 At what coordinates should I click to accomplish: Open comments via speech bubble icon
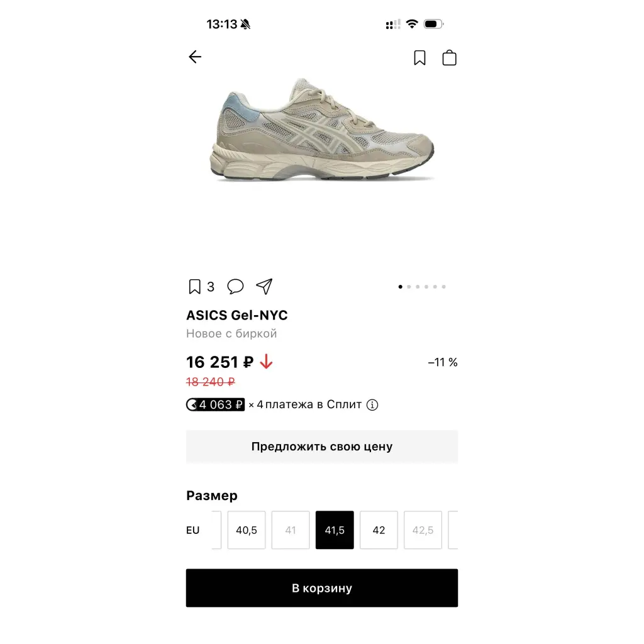[235, 286]
